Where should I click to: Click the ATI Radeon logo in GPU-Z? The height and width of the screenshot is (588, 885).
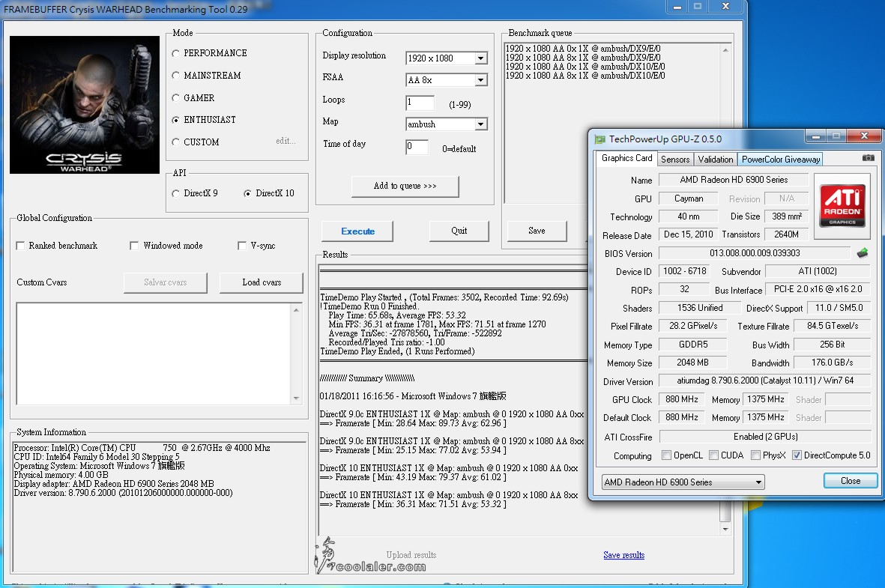(x=842, y=206)
